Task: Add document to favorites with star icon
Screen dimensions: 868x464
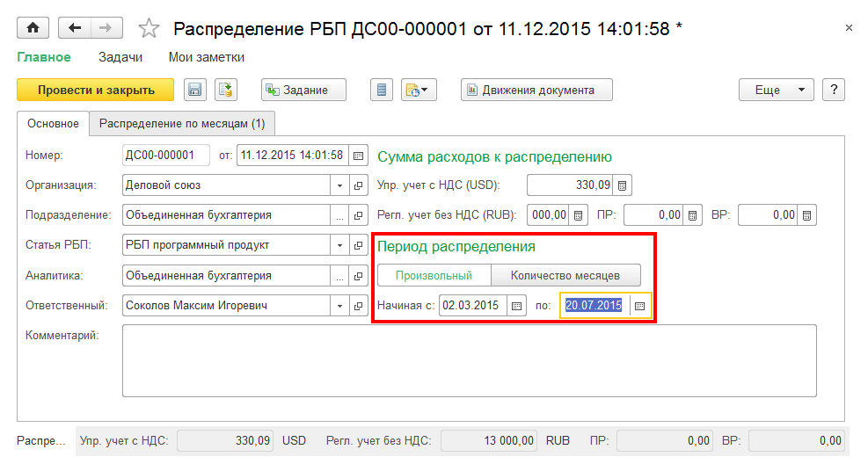Action: coord(149,28)
